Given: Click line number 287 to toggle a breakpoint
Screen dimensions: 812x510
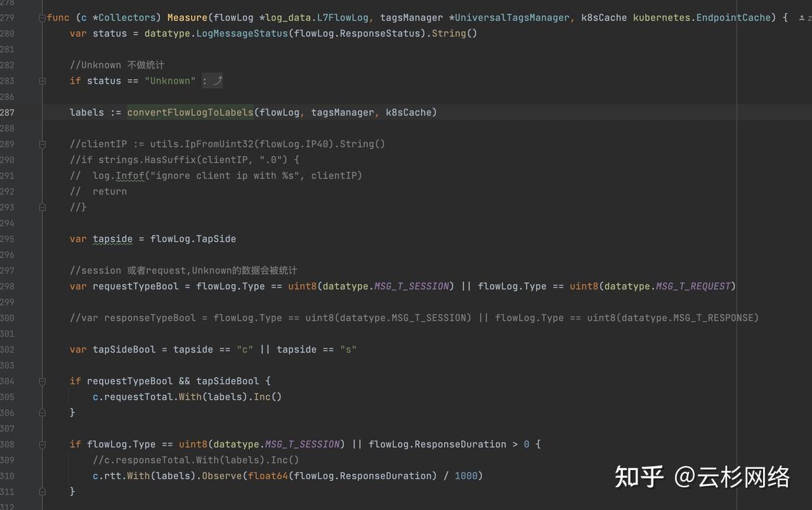Looking at the screenshot, I should (x=8, y=112).
